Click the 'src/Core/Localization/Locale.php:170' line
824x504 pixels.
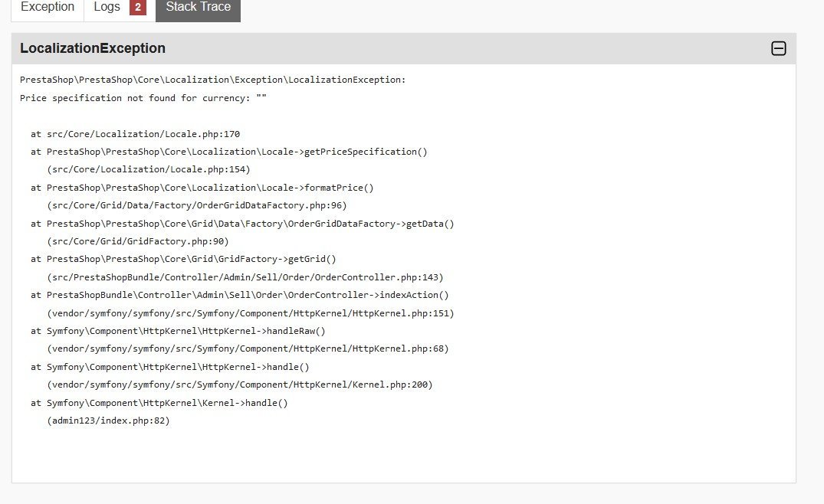[135, 134]
